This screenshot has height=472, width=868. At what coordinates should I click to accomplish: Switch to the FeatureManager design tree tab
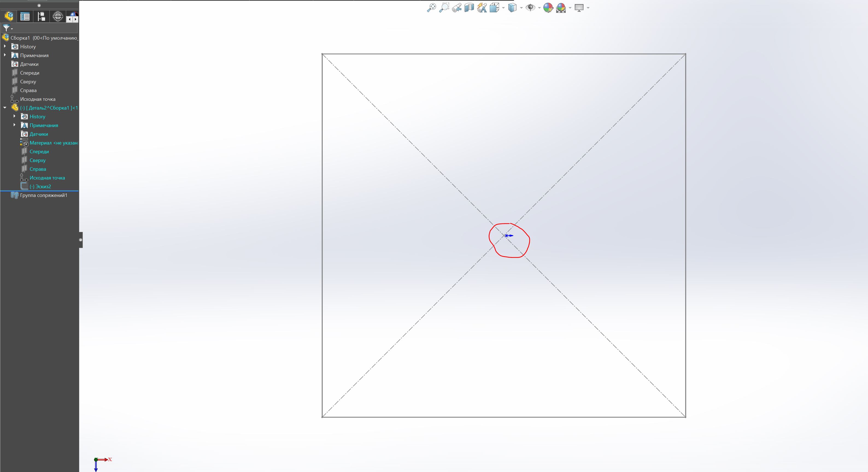click(x=9, y=16)
